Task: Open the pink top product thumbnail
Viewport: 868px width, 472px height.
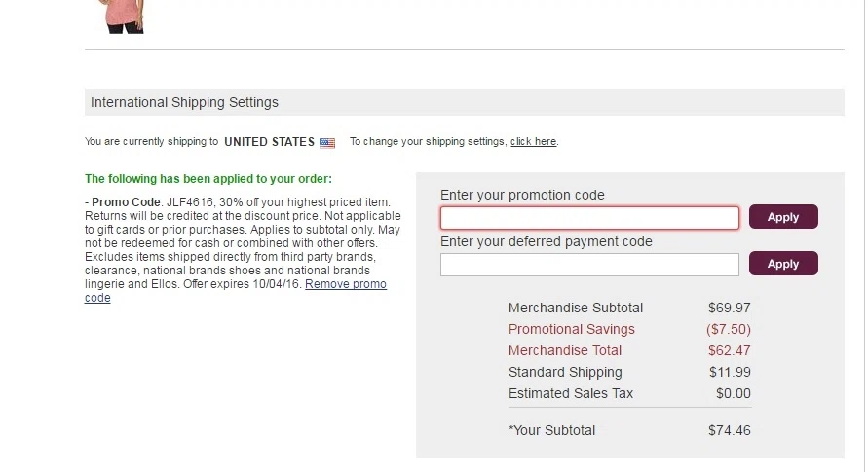Action: click(121, 17)
